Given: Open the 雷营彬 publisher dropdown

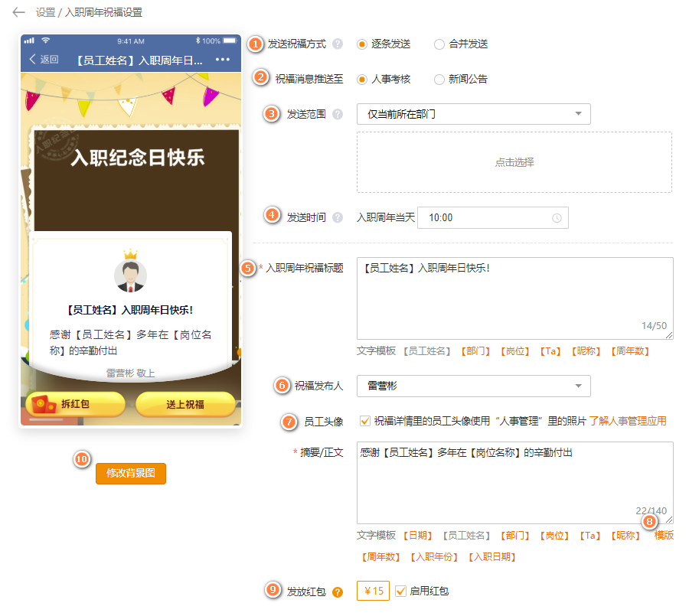Looking at the screenshot, I should 473,386.
